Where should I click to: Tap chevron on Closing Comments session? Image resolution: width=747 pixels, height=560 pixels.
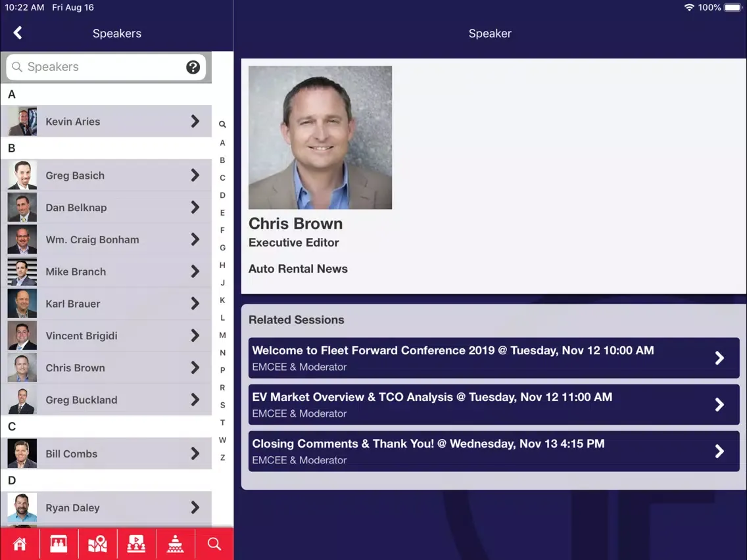pos(719,451)
